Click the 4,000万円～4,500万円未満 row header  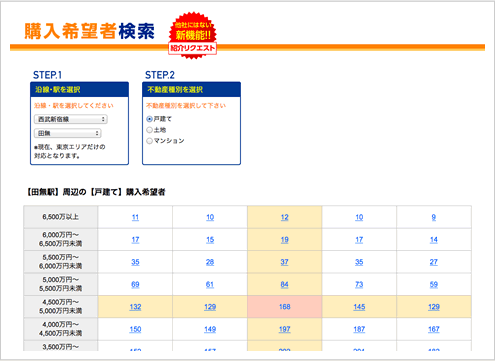[61, 329]
